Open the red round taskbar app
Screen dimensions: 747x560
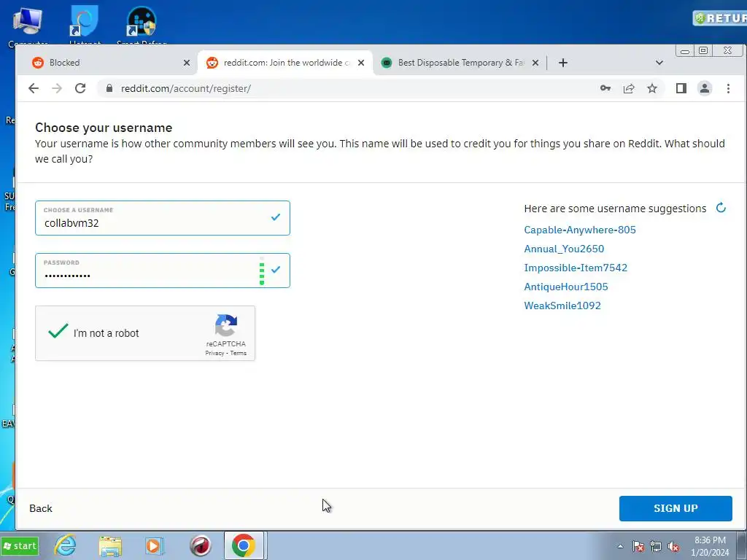click(x=200, y=545)
